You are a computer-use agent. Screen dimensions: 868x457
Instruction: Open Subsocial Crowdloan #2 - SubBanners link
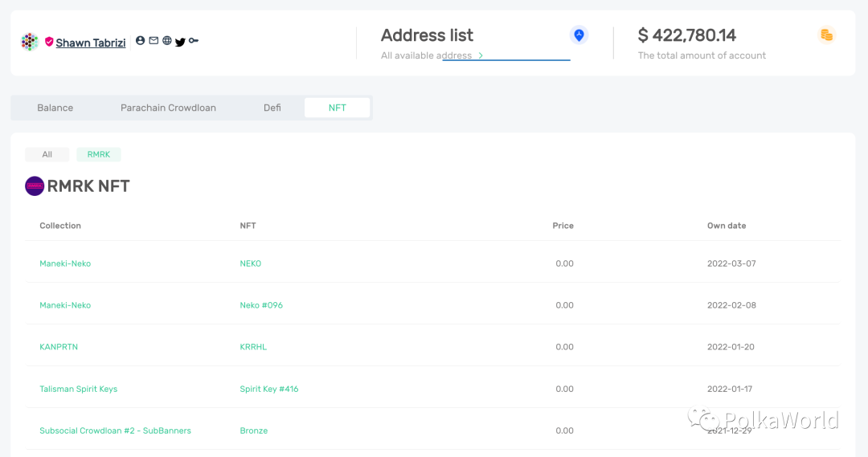coord(115,430)
